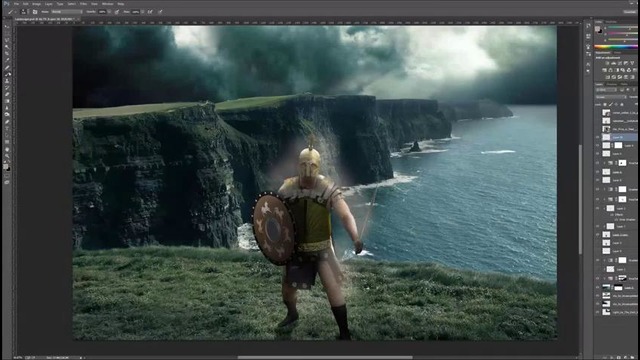Add a Hue/Saturation adjustment
Viewport: 640px width, 360px height.
[x=604, y=70]
